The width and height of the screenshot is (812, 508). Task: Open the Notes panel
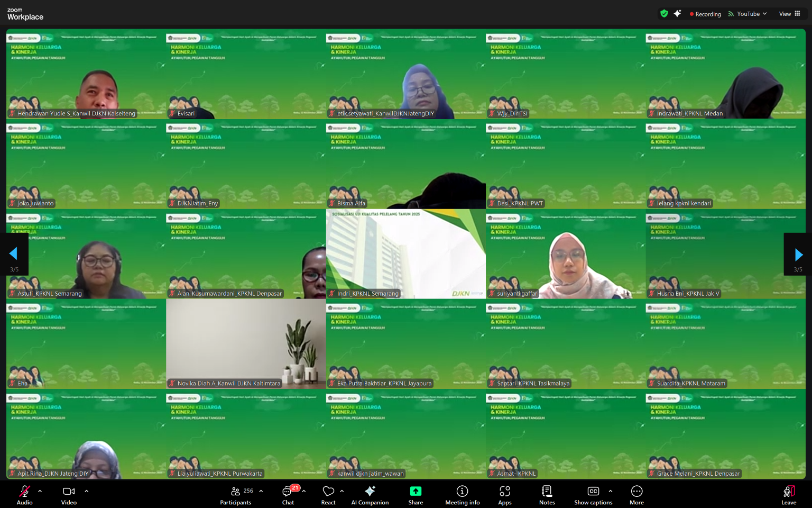547,494
